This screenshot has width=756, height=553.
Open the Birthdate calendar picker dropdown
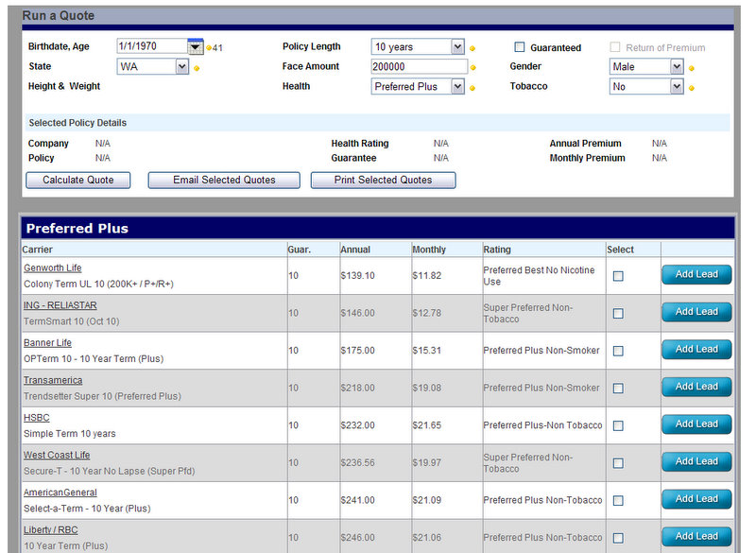click(x=196, y=46)
